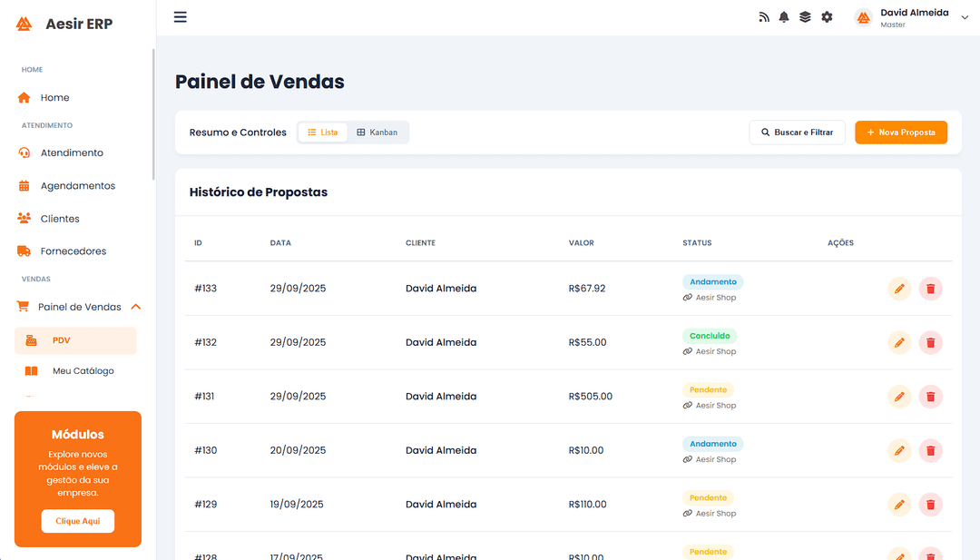Open Buscar e Filtrar
The image size is (980, 560).
tap(797, 133)
